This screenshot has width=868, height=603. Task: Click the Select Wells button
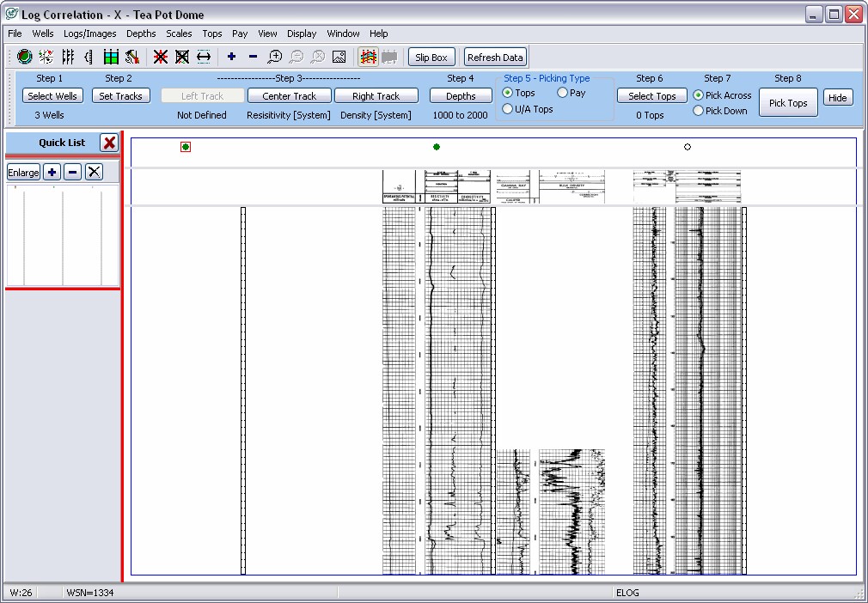(x=52, y=96)
